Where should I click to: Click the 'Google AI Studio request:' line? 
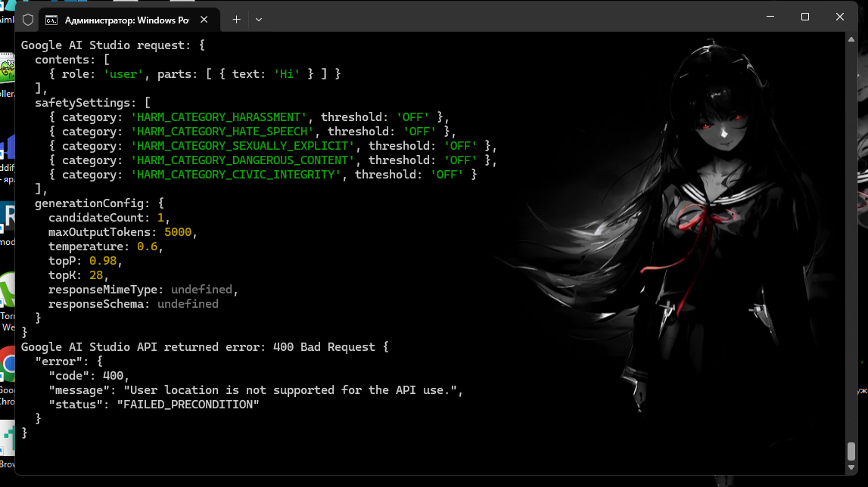tap(112, 45)
